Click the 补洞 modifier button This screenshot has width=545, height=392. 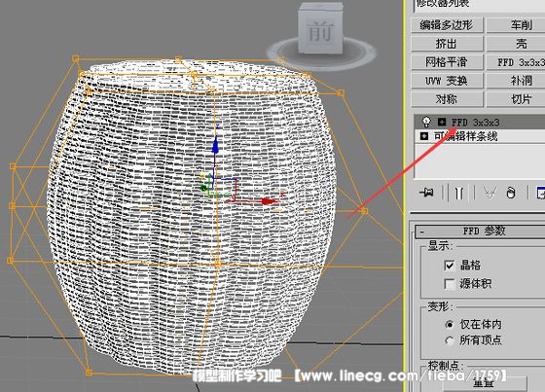516,81
